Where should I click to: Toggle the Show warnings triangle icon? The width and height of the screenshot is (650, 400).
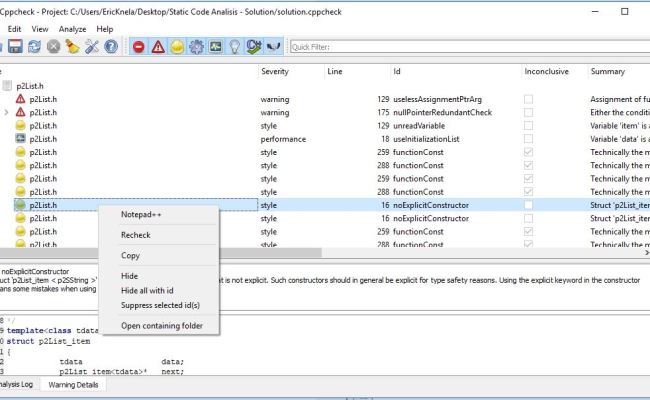[158, 46]
